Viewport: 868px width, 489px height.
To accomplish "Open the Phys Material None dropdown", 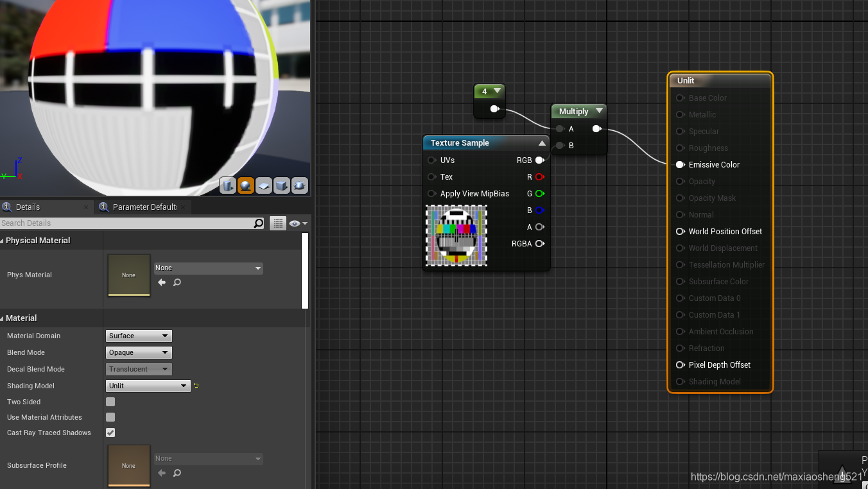I will tap(209, 268).
